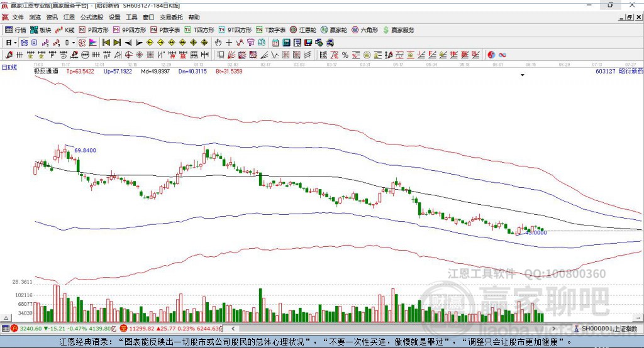Click the Md=49.8997 indicator value
This screenshot has height=348, width=644.
click(x=155, y=71)
